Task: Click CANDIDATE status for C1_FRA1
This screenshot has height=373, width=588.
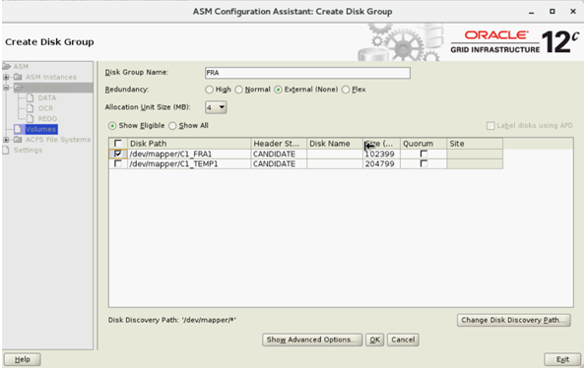Action: (x=279, y=155)
